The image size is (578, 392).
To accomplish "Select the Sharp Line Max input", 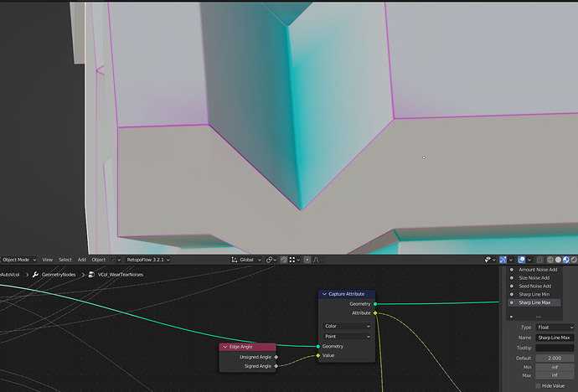I will click(534, 302).
